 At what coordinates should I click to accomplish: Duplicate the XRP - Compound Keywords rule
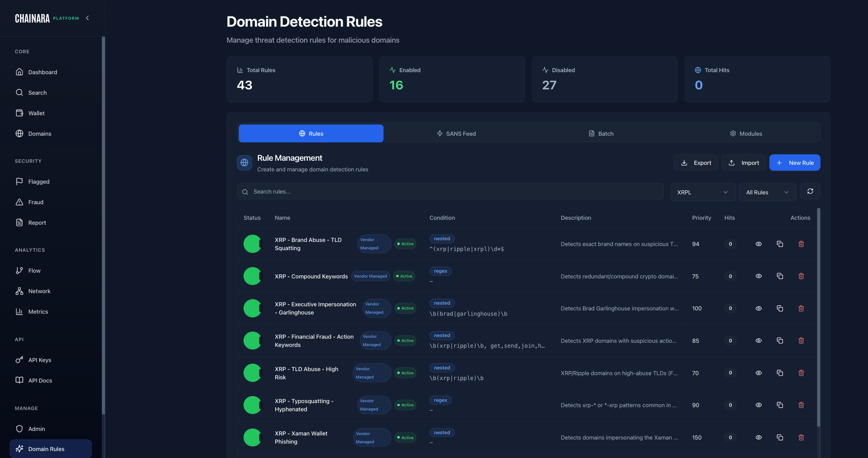pos(780,276)
